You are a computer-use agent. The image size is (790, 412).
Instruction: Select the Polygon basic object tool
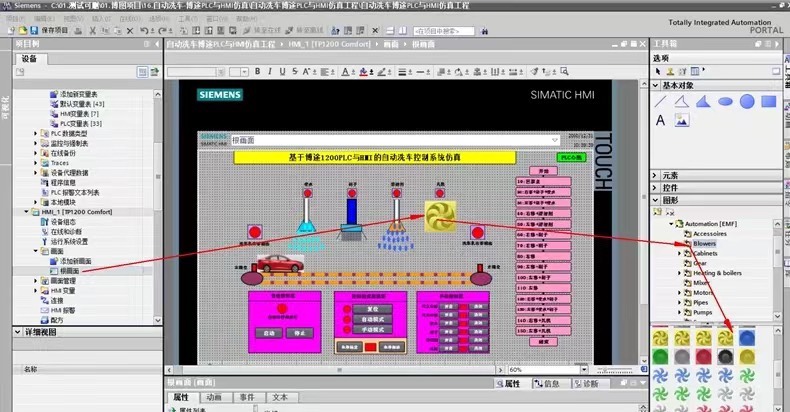coord(703,101)
